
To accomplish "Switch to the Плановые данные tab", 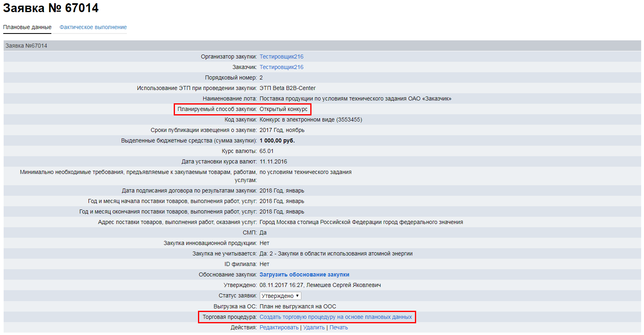I will [27, 27].
